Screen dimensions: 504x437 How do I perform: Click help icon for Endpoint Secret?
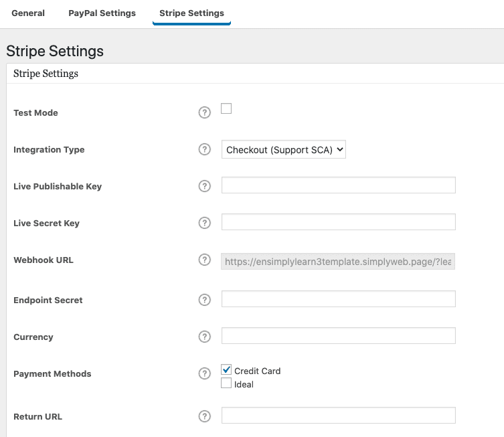click(x=205, y=300)
